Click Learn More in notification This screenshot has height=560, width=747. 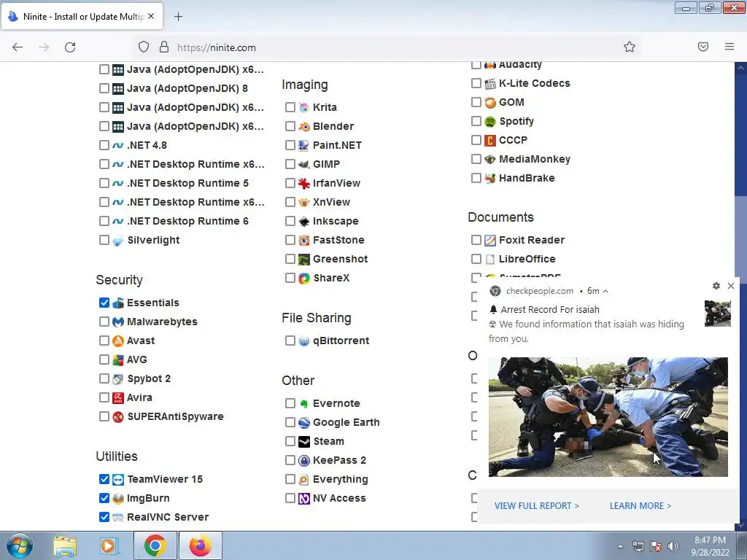point(640,506)
